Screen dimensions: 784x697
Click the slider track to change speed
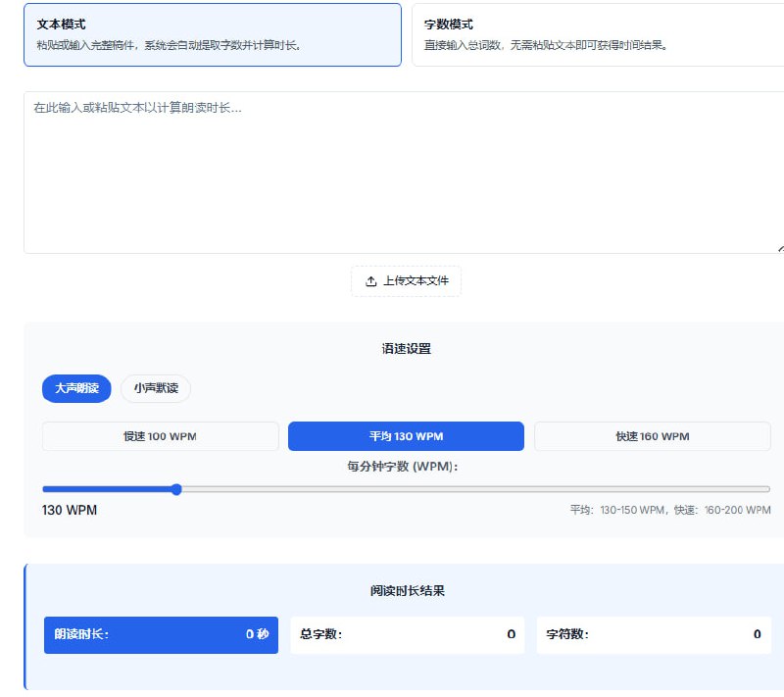click(441, 488)
